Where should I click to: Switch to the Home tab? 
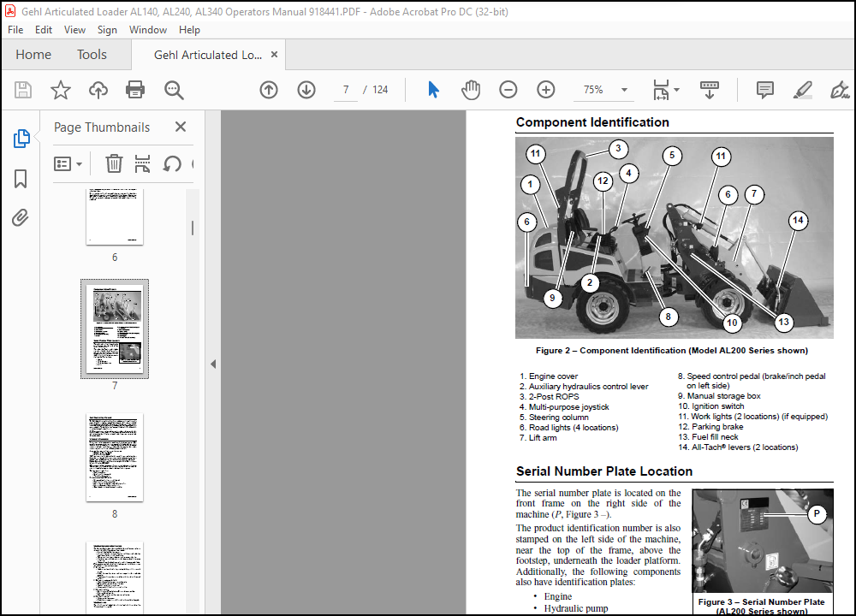pos(33,55)
